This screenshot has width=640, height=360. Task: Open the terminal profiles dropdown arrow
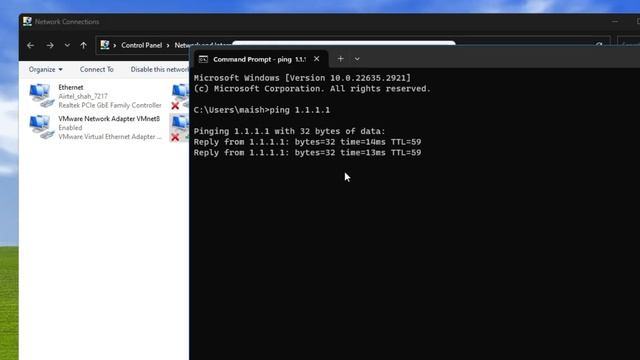pyautogui.click(x=357, y=59)
